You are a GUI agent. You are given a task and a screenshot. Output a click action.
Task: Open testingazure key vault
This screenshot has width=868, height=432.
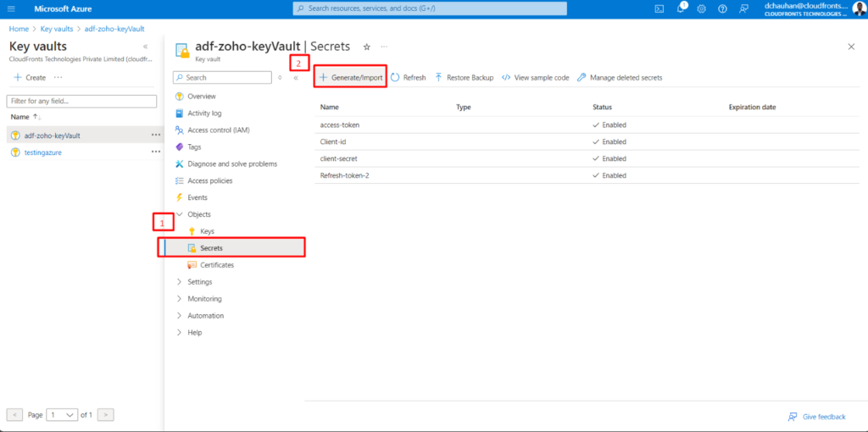[42, 152]
